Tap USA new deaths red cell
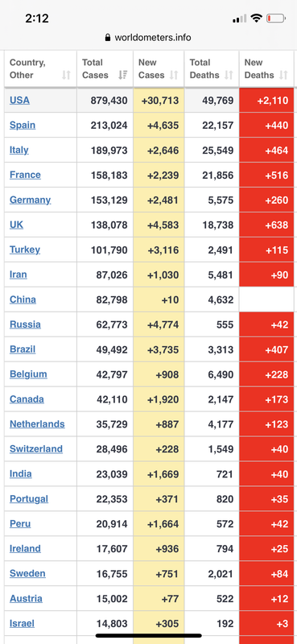297x644 pixels. pyautogui.click(x=266, y=100)
